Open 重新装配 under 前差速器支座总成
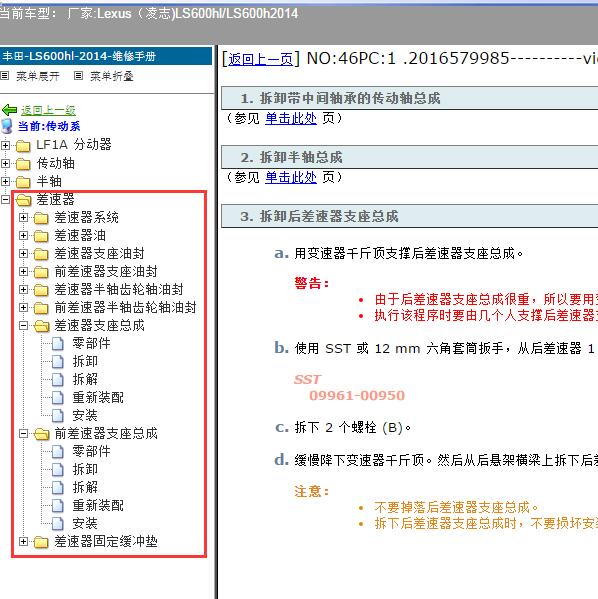Image resolution: width=598 pixels, height=599 pixels. coord(98,506)
